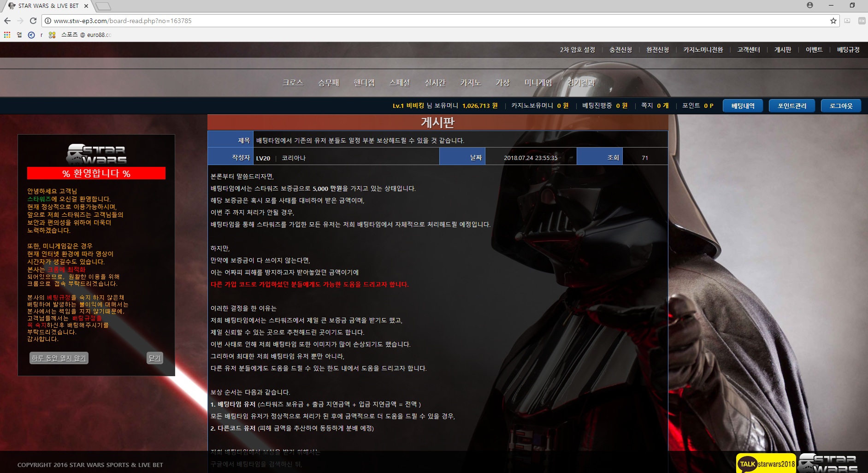Screen dimensions: 868x473
Task: Click the view count 71
Action: (x=645, y=158)
